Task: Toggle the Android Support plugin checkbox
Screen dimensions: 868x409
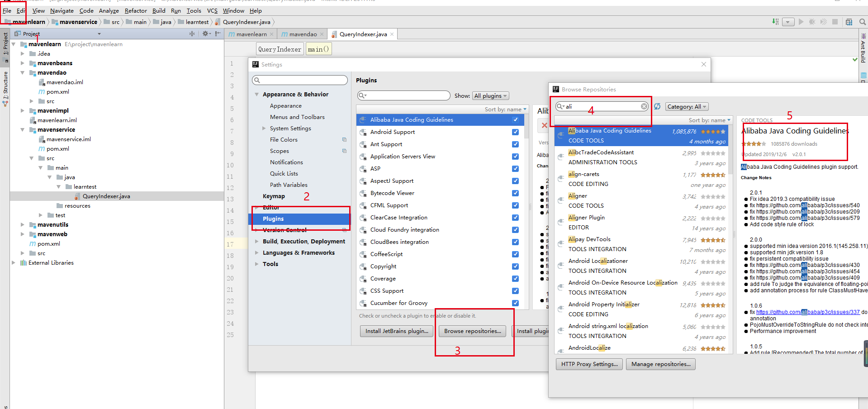Action: click(x=515, y=132)
